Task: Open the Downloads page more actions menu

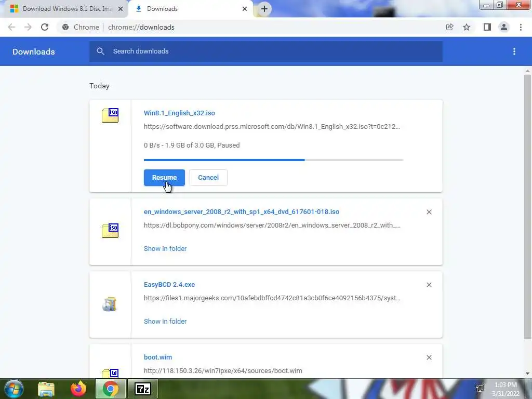Action: coord(514,51)
